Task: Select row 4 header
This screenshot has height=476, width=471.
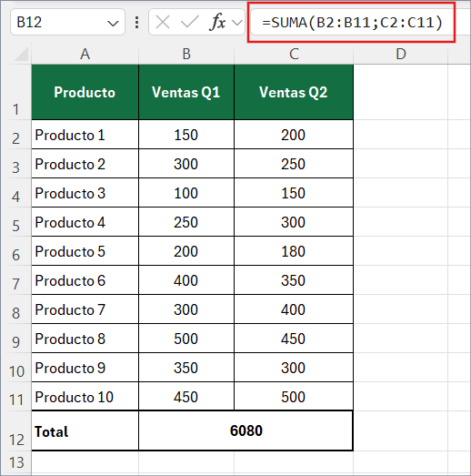Action: click(15, 193)
